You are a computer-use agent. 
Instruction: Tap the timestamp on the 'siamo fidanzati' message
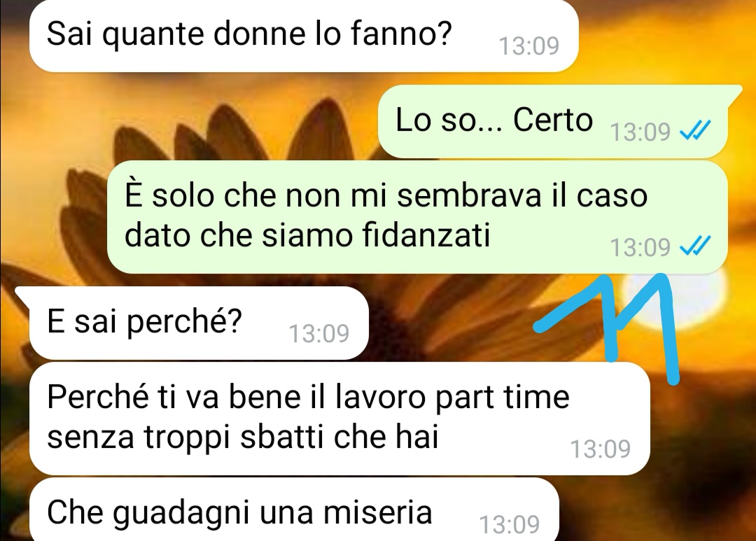point(640,247)
